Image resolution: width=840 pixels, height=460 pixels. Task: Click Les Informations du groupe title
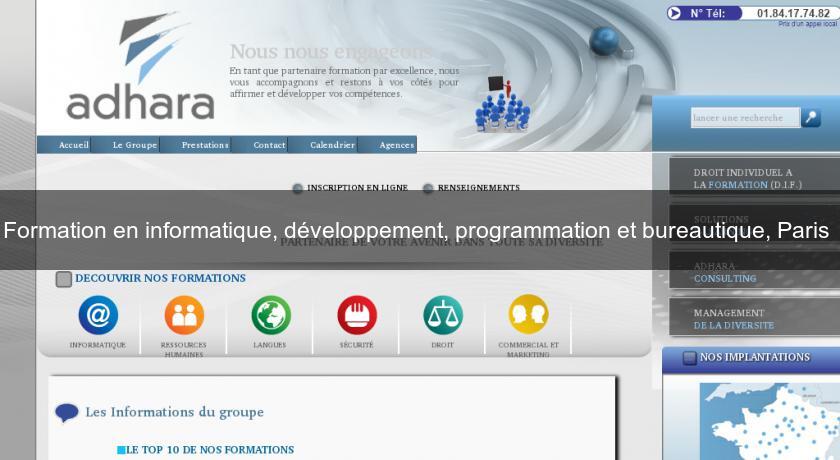point(175,412)
